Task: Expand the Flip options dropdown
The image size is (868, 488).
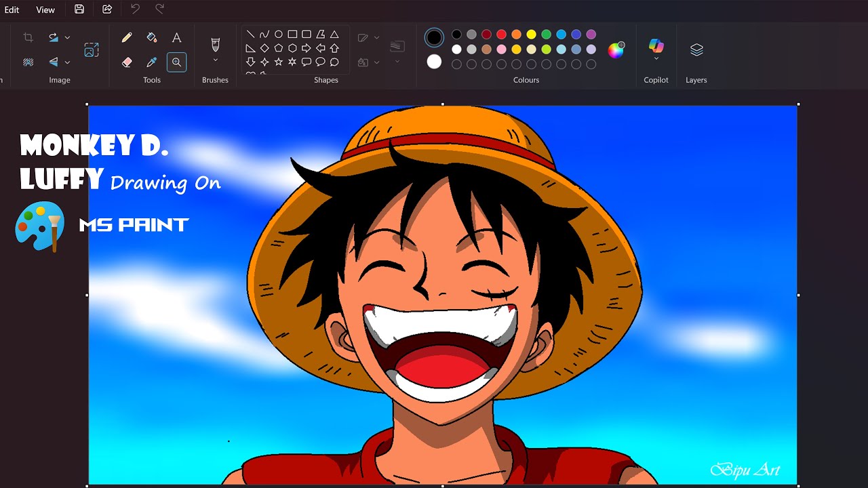Action: tap(67, 62)
